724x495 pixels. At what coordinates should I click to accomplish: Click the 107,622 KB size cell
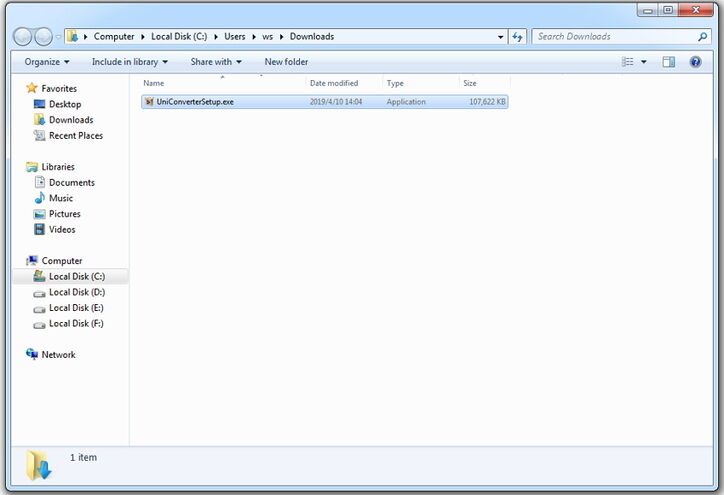[x=487, y=102]
